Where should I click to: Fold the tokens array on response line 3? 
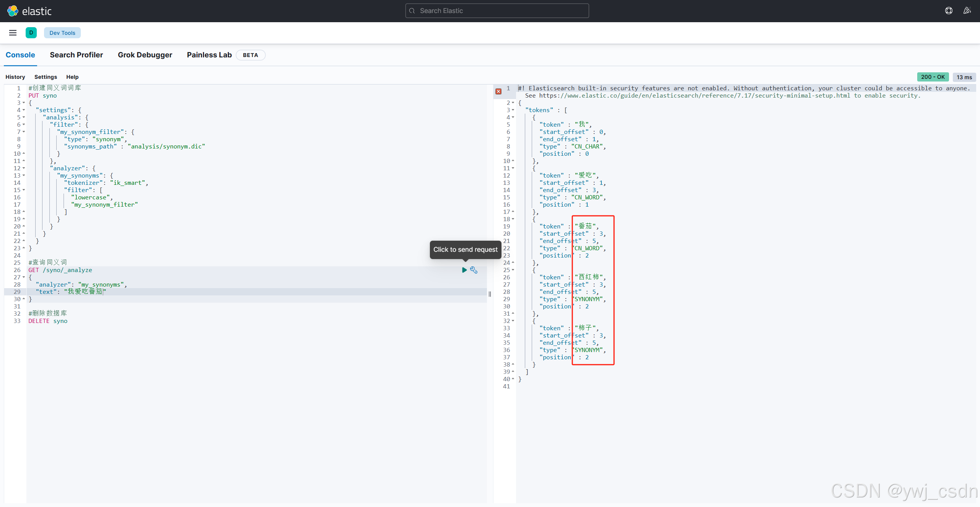click(x=513, y=110)
